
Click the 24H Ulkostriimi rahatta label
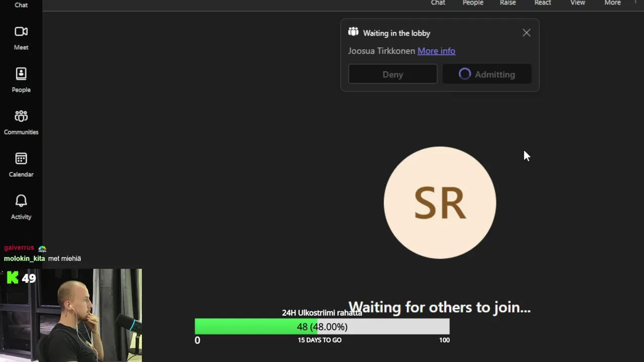pyautogui.click(x=322, y=313)
